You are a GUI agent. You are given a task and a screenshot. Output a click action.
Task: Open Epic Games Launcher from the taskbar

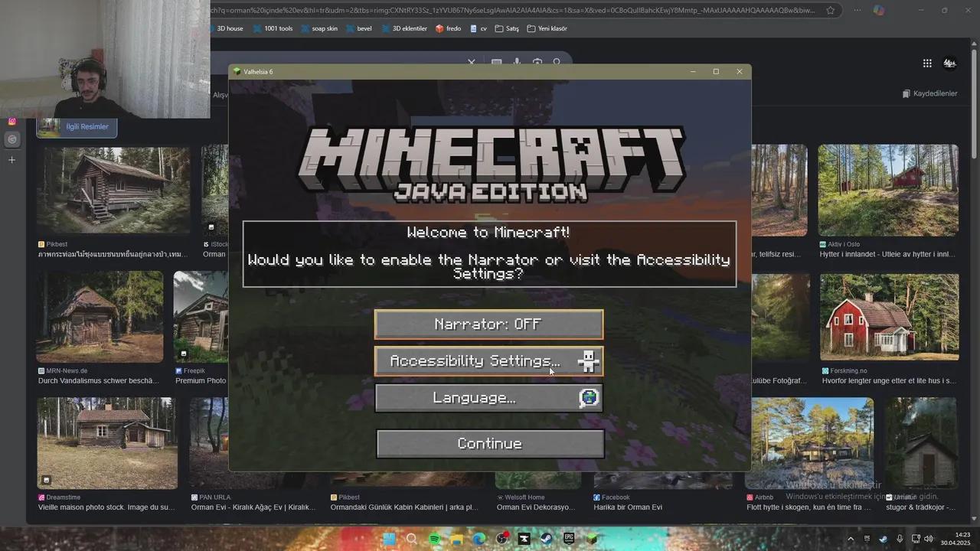569,539
